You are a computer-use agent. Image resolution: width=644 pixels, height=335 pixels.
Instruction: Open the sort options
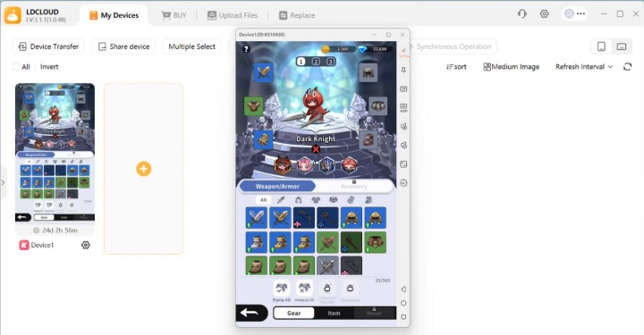click(x=456, y=67)
